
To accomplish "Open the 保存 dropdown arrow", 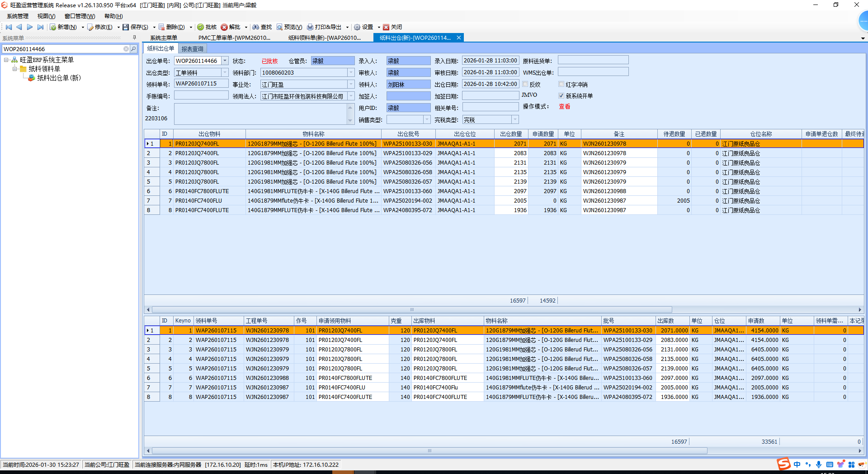I will click(154, 27).
